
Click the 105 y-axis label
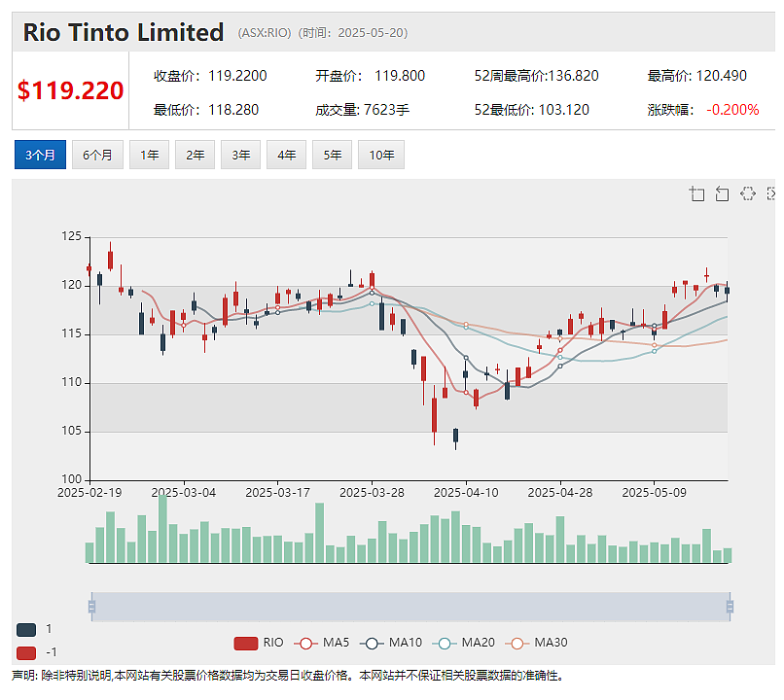(72, 431)
